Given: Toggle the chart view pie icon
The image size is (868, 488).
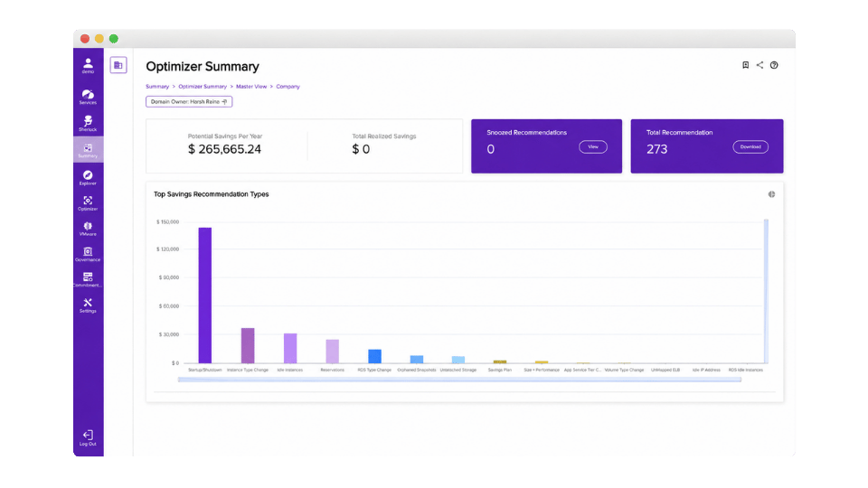Looking at the screenshot, I should tap(771, 194).
